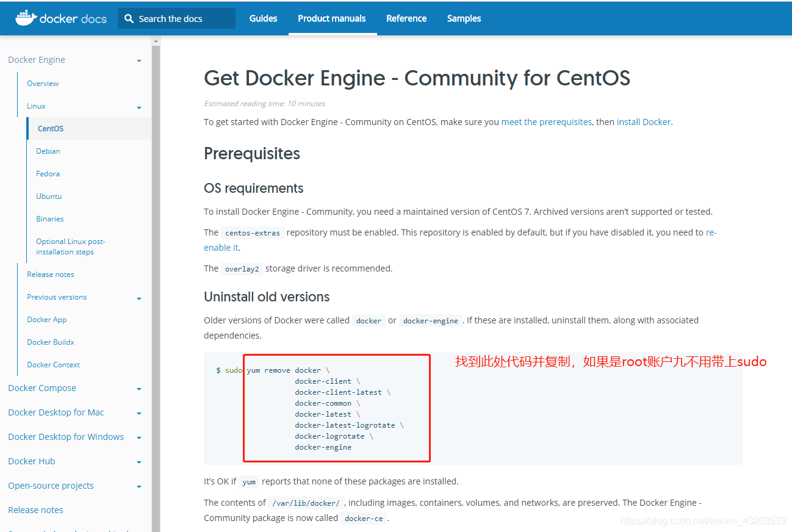Click the page title heading
This screenshot has height=532, width=792.
[417, 78]
